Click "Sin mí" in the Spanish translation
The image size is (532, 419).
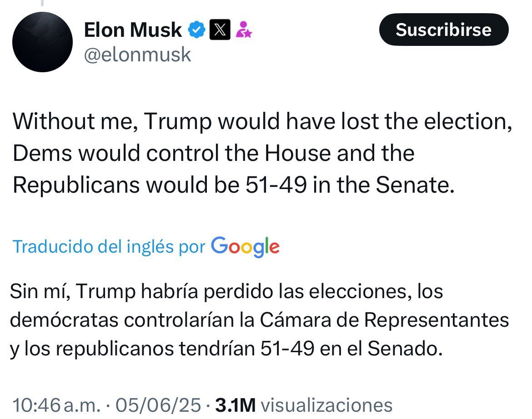point(40,292)
